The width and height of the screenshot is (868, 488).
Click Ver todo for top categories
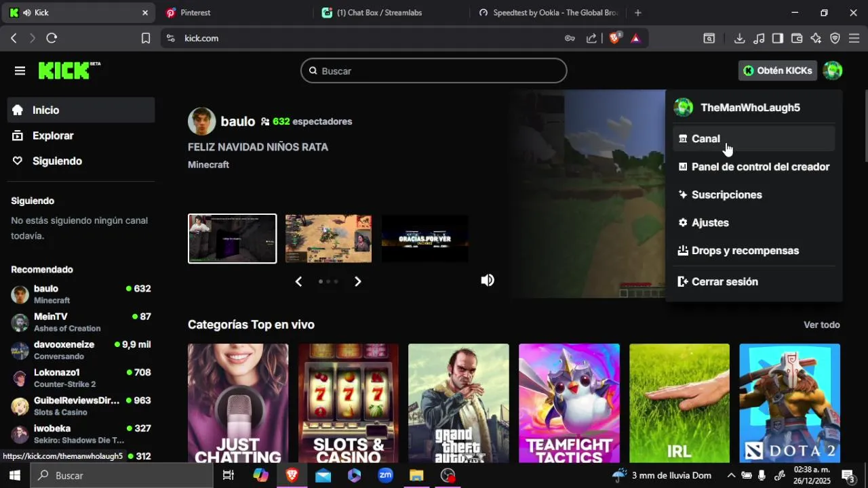click(x=822, y=325)
